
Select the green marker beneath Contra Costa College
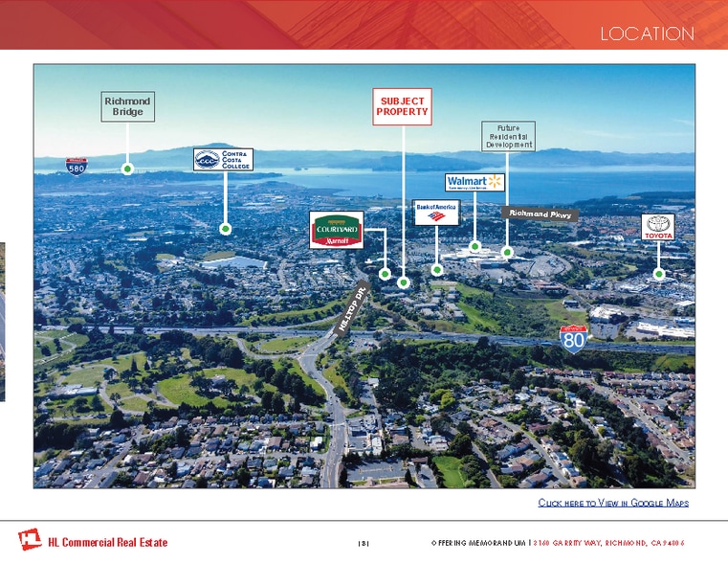[225, 229]
